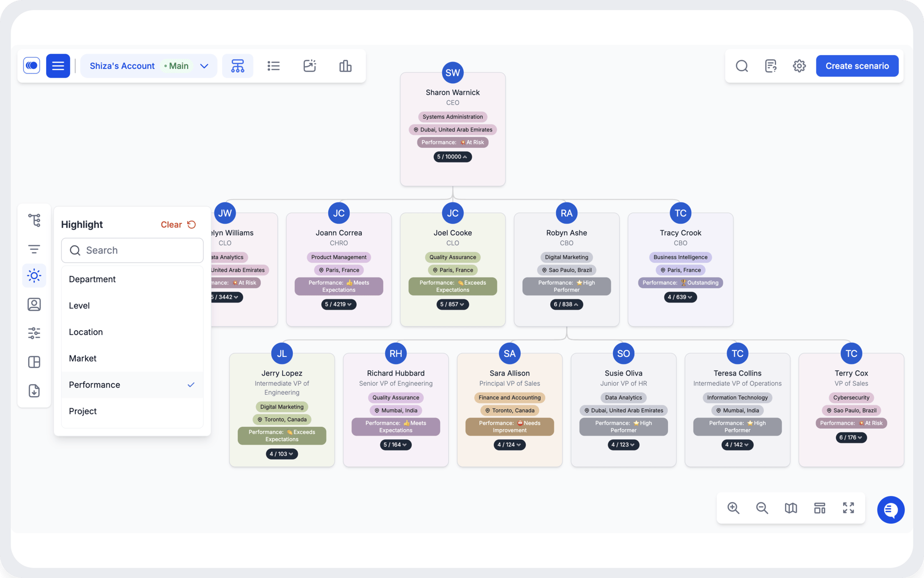Image resolution: width=924 pixels, height=578 pixels.
Task: Open search magnifier in top right
Action: [742, 66]
